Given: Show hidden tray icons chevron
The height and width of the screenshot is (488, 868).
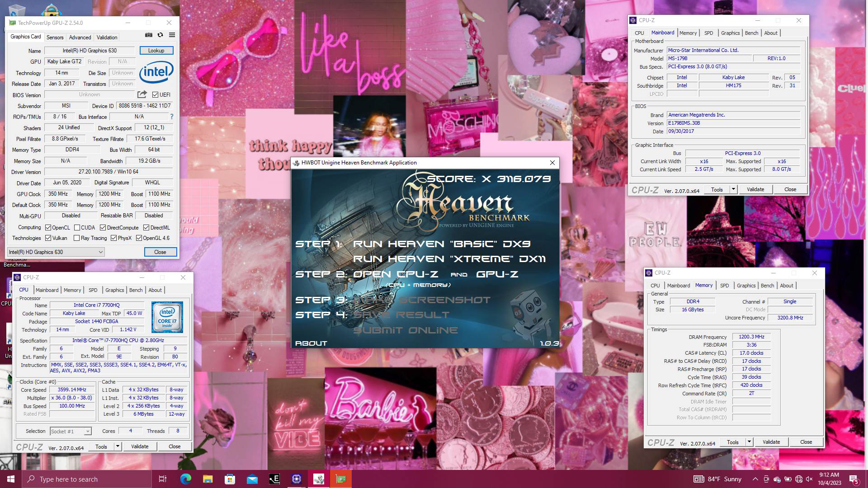Looking at the screenshot, I should [755, 479].
